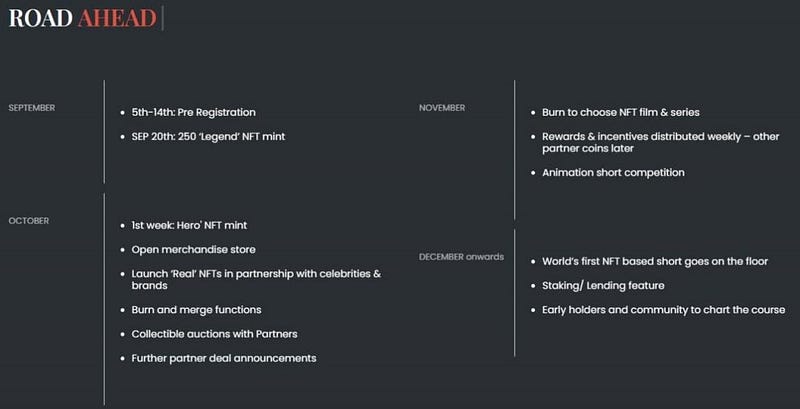Select the SEPTEMBER month label
This screenshot has width=800, height=409.
(32, 108)
